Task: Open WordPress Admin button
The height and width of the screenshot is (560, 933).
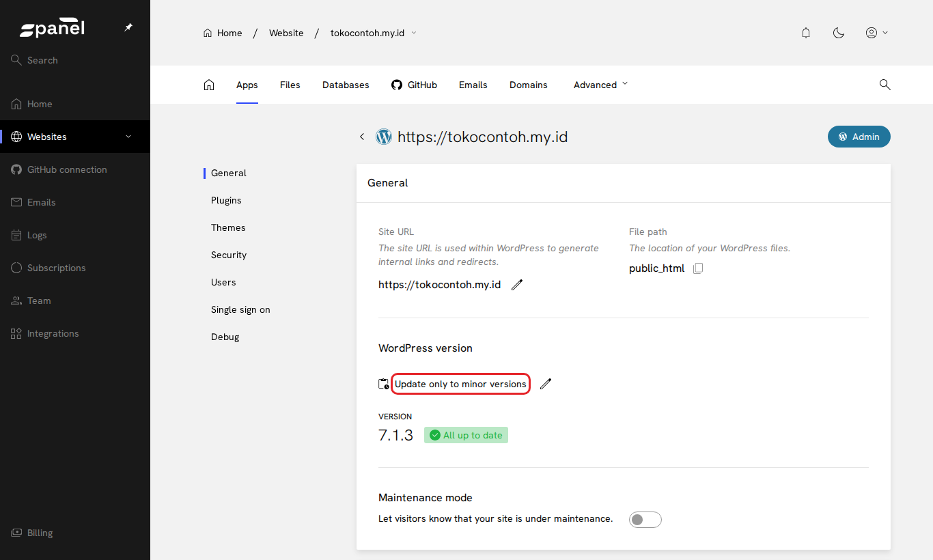Action: tap(859, 137)
